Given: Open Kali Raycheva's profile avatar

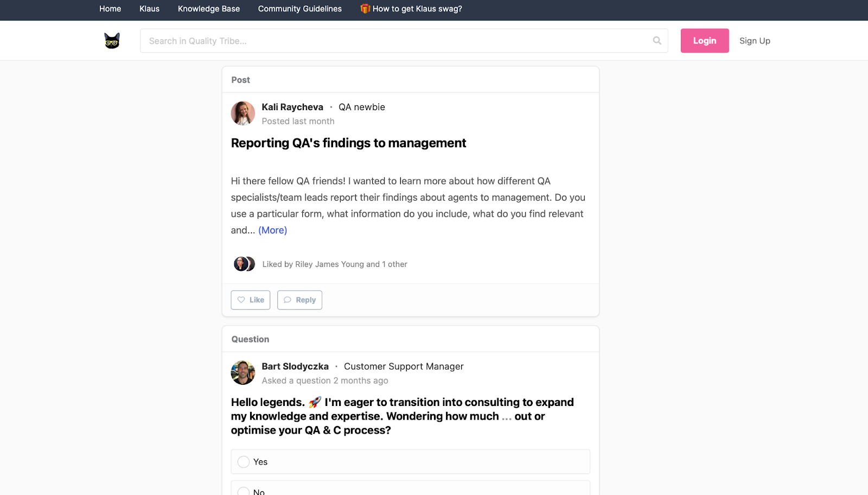Looking at the screenshot, I should tap(243, 113).
